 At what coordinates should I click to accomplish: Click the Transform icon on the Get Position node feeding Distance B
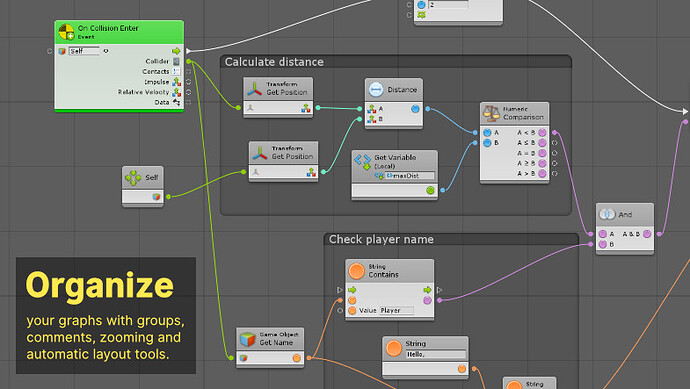(x=260, y=153)
